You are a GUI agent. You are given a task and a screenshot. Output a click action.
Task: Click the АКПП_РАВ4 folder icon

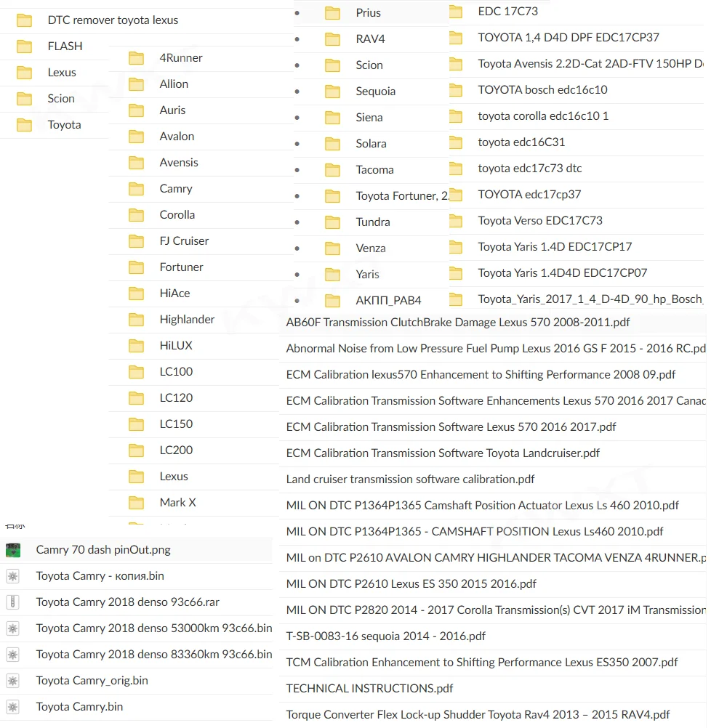pyautogui.click(x=332, y=301)
